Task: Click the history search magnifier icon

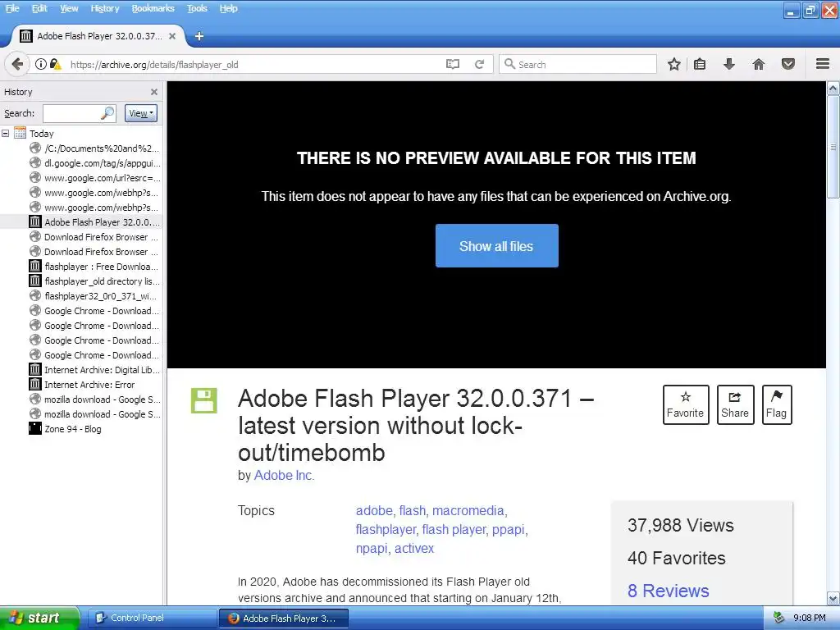Action: 107,113
